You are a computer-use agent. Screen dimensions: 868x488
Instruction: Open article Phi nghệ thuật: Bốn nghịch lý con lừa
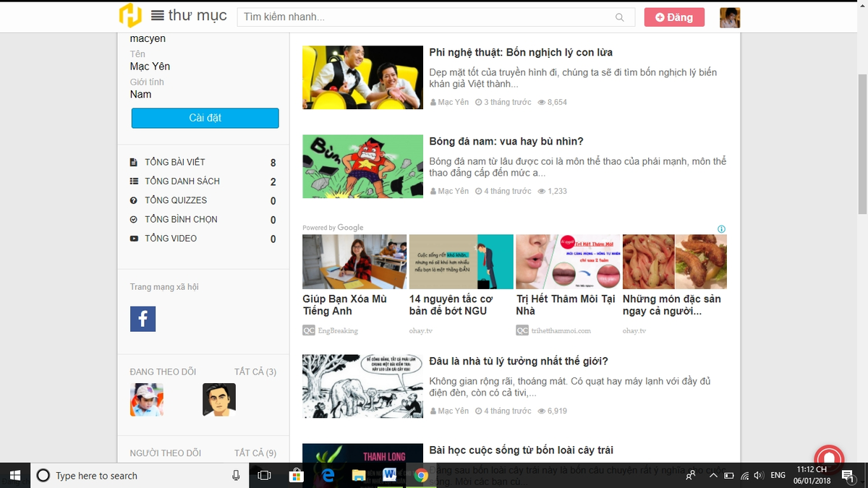click(521, 53)
